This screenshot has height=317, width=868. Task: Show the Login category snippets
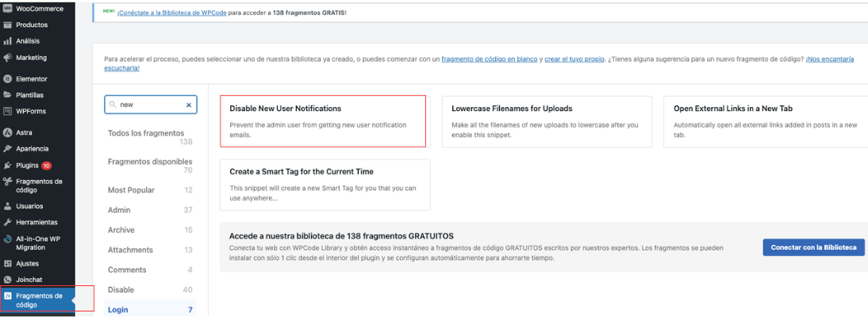pos(118,310)
